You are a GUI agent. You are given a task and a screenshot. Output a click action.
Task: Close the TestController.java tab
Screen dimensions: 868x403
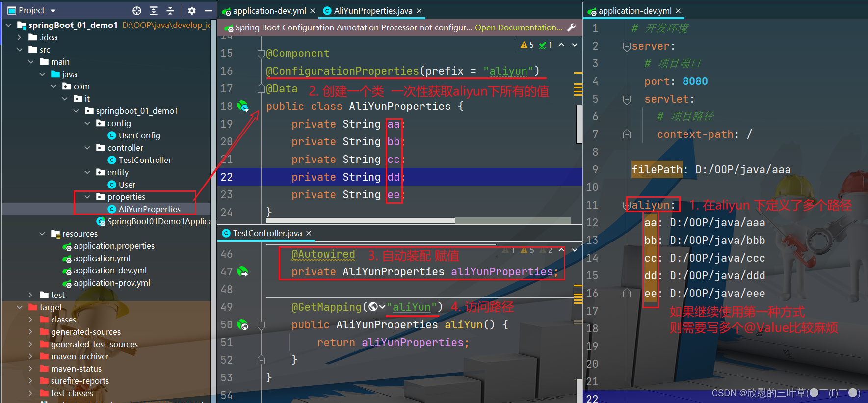(x=309, y=233)
